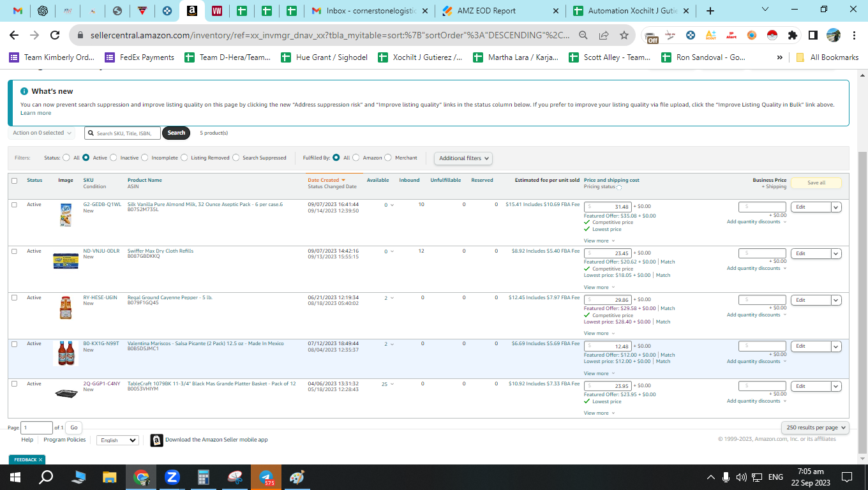Sort by the 'Date Created' column header
868x490 pixels.
click(x=326, y=181)
